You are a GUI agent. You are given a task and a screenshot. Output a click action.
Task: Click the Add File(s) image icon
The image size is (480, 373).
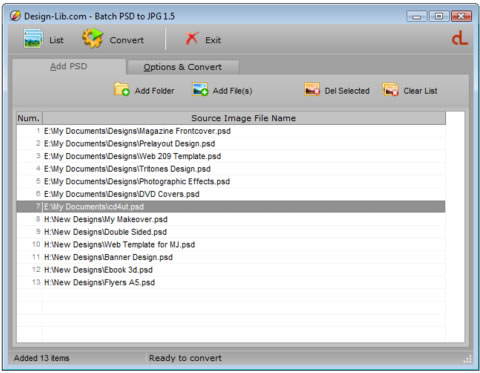coord(200,89)
